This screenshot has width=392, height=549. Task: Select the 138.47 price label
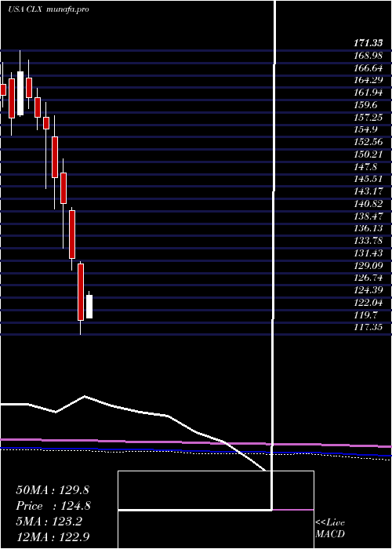point(368,216)
